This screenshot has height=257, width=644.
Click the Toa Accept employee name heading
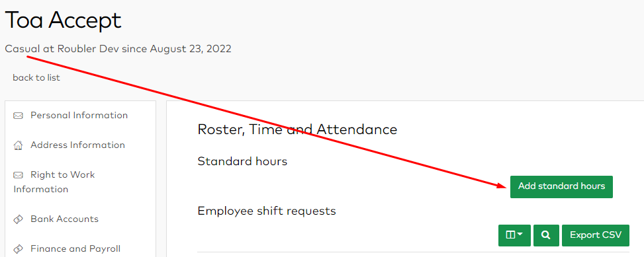pyautogui.click(x=64, y=20)
